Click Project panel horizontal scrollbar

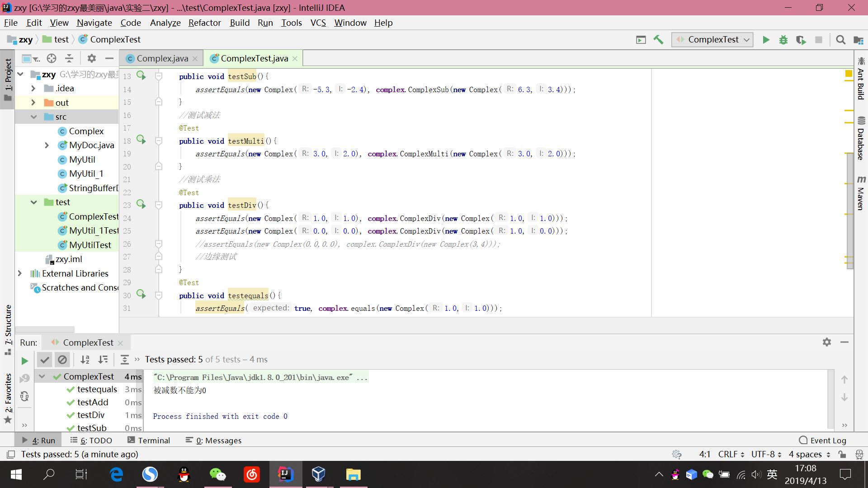[44, 329]
